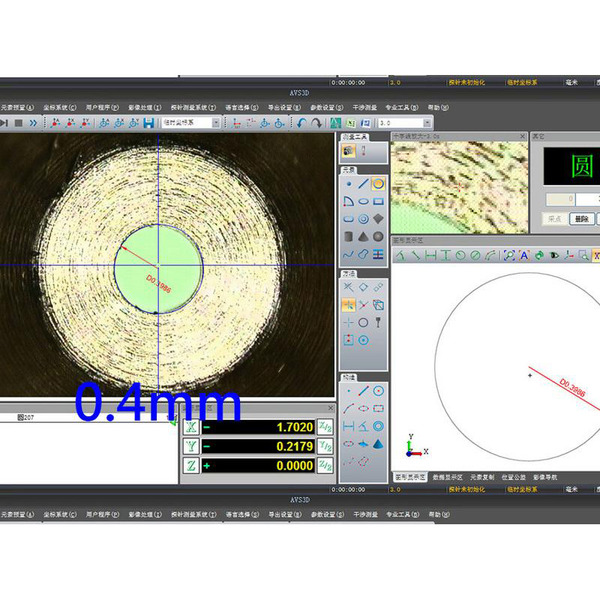The height and width of the screenshot is (600, 600).
Task: Select construct circle with center dot tool
Action: pyautogui.click(x=378, y=391)
